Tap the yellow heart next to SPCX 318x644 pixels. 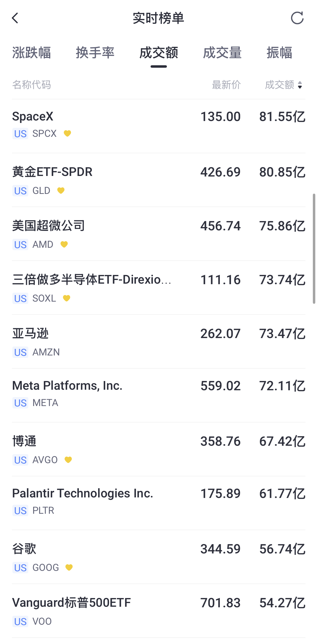(x=67, y=133)
